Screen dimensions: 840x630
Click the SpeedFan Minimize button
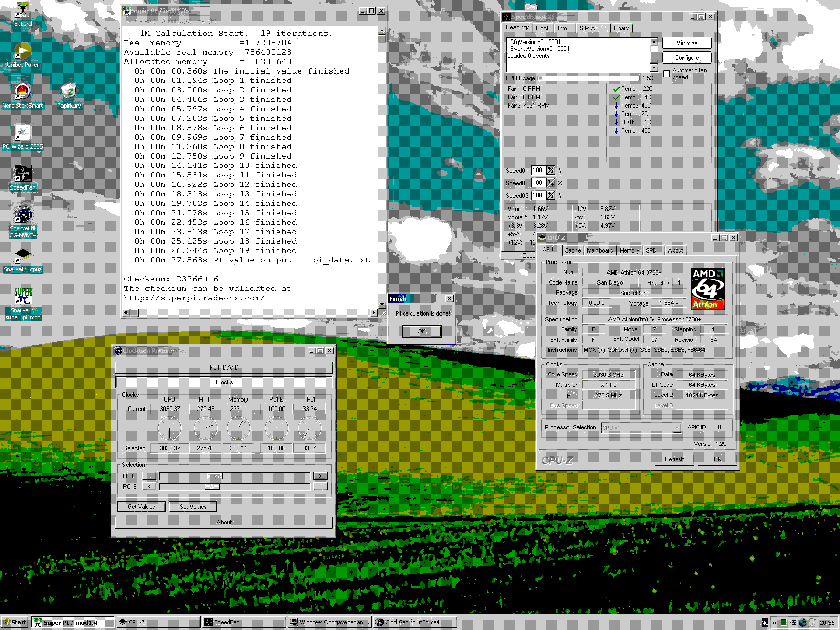coord(687,43)
